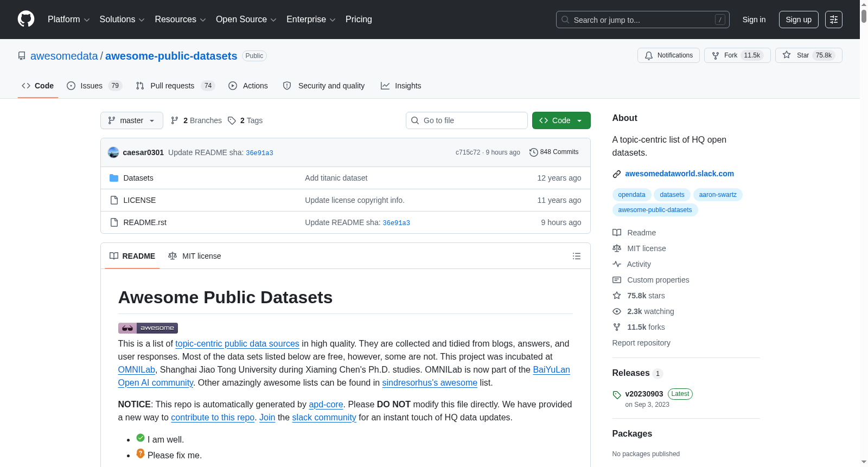Expand the Open Source menu
Image resolution: width=868 pixels, height=467 pixels.
[x=246, y=20]
